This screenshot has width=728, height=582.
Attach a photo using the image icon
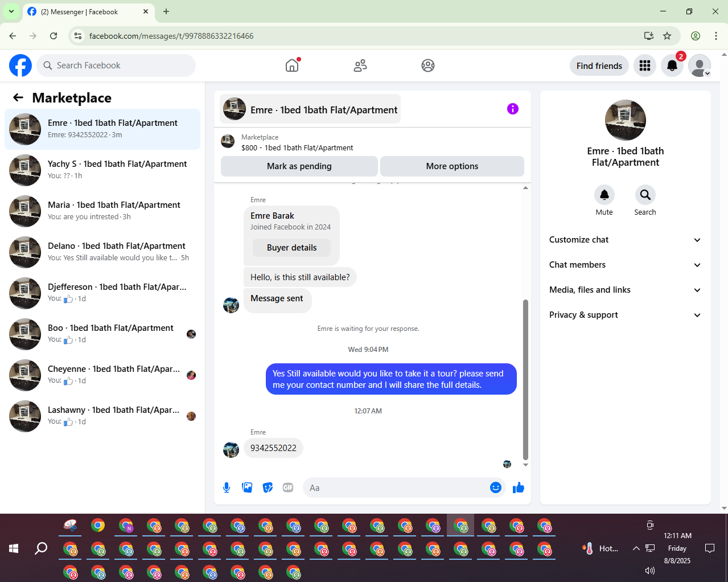(247, 487)
